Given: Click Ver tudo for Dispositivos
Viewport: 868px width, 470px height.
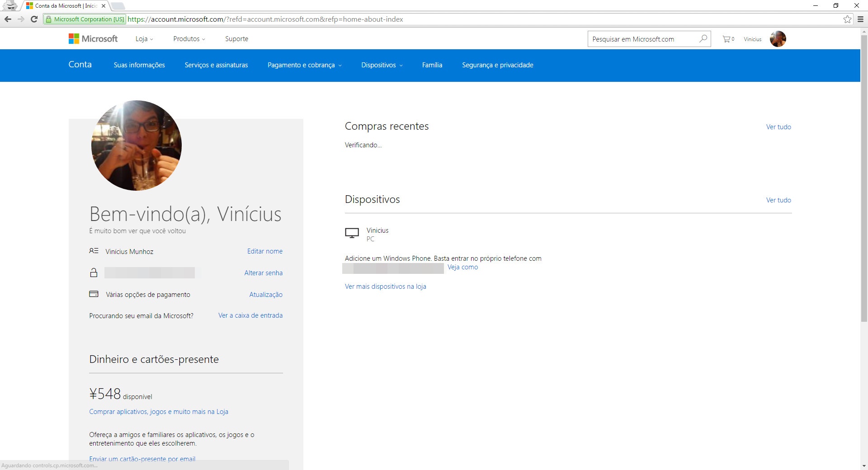Looking at the screenshot, I should (778, 200).
